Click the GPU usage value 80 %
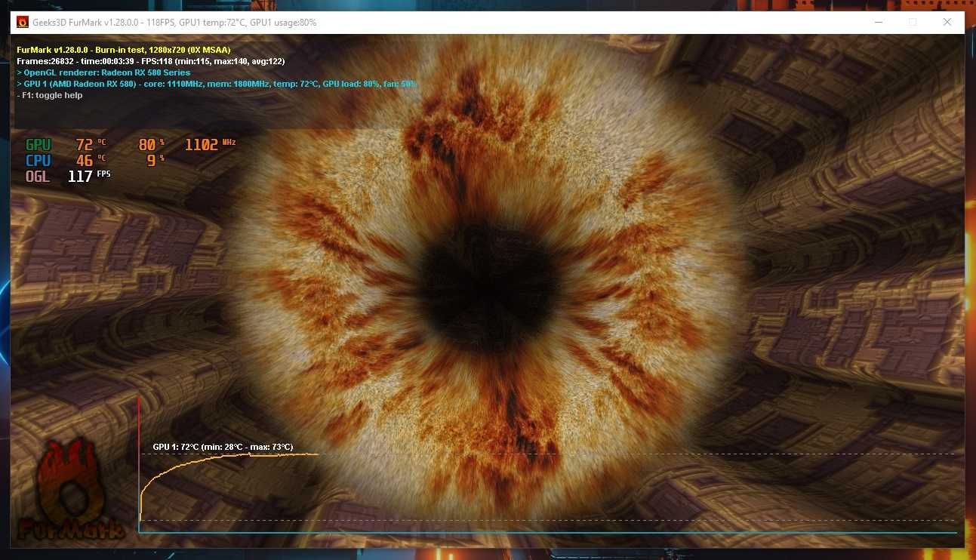 (x=152, y=144)
